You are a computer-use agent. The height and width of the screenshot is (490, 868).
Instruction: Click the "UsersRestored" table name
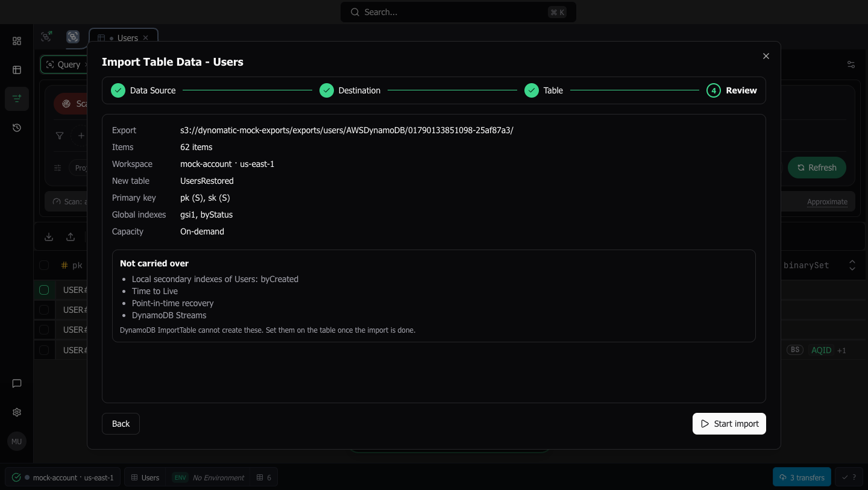(207, 181)
